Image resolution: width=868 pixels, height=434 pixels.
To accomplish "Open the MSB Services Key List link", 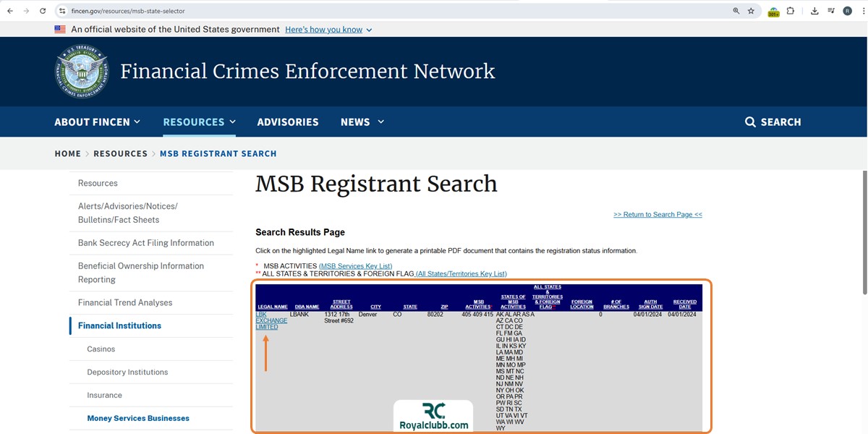I will pos(355,266).
